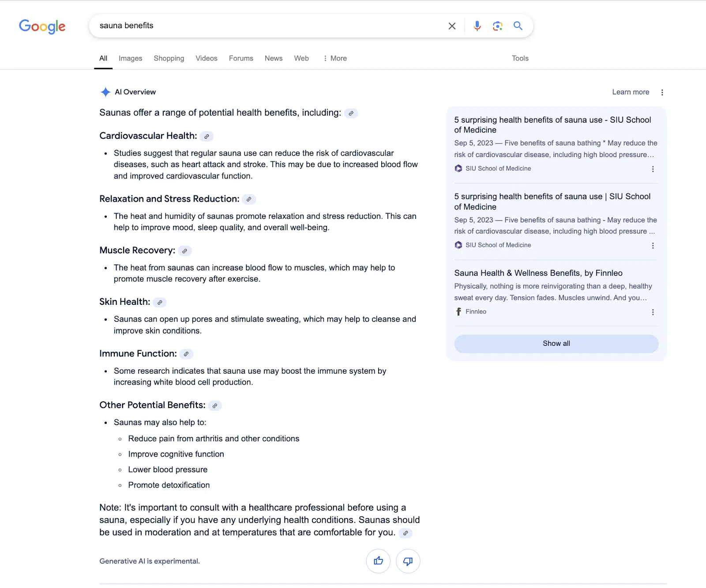The width and height of the screenshot is (706, 588).
Task: Click the magnifying glass search icon
Action: [x=518, y=26]
